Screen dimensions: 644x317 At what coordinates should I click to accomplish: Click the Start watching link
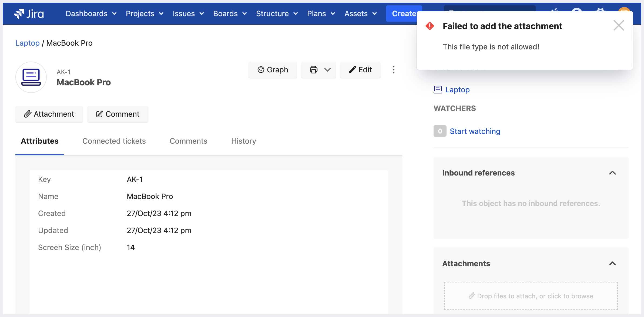point(475,131)
